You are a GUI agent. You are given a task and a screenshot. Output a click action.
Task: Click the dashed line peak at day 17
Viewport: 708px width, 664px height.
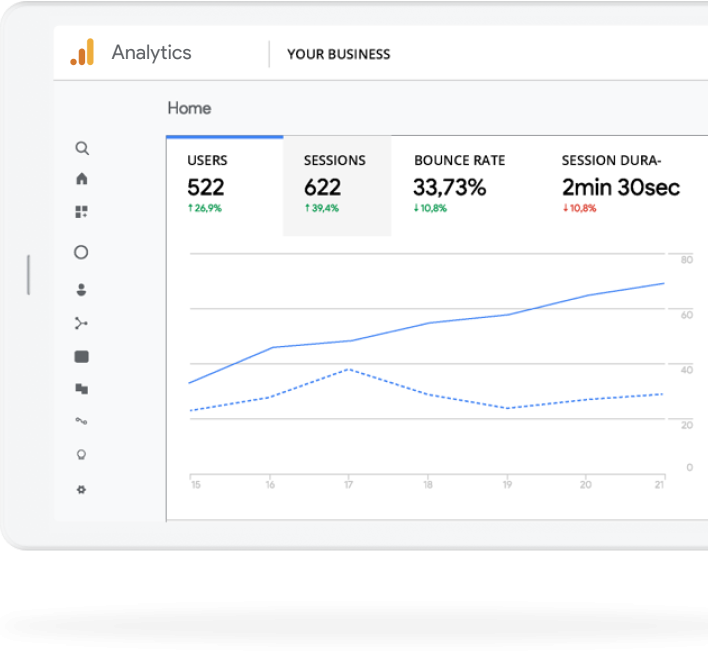tap(347, 369)
